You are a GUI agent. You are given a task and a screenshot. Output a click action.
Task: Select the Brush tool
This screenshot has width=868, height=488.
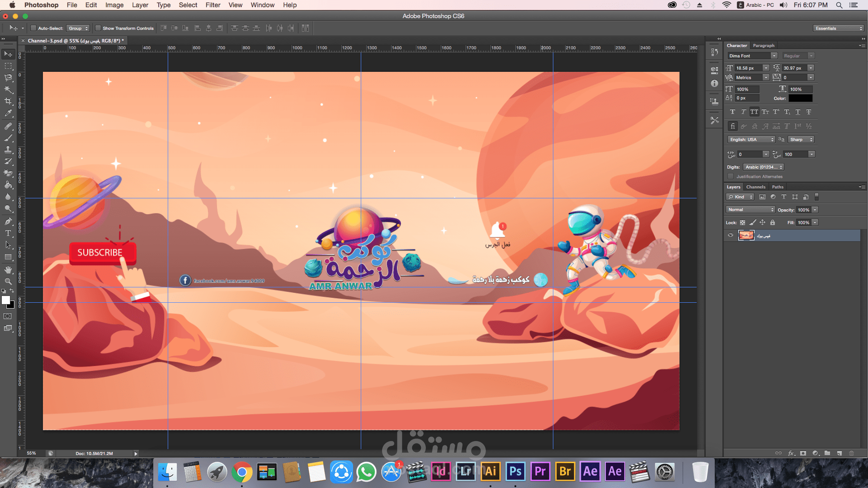(8, 138)
